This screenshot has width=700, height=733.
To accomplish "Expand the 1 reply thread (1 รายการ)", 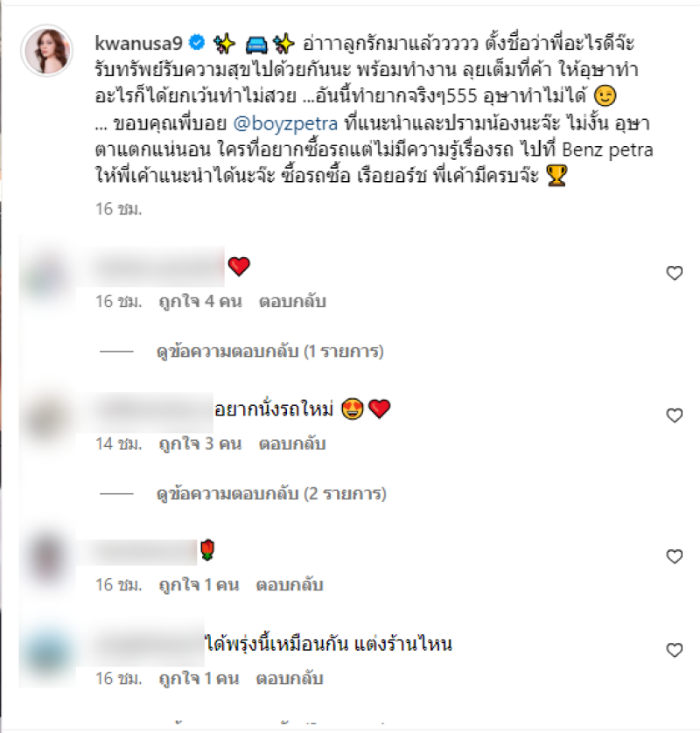I will [x=269, y=351].
